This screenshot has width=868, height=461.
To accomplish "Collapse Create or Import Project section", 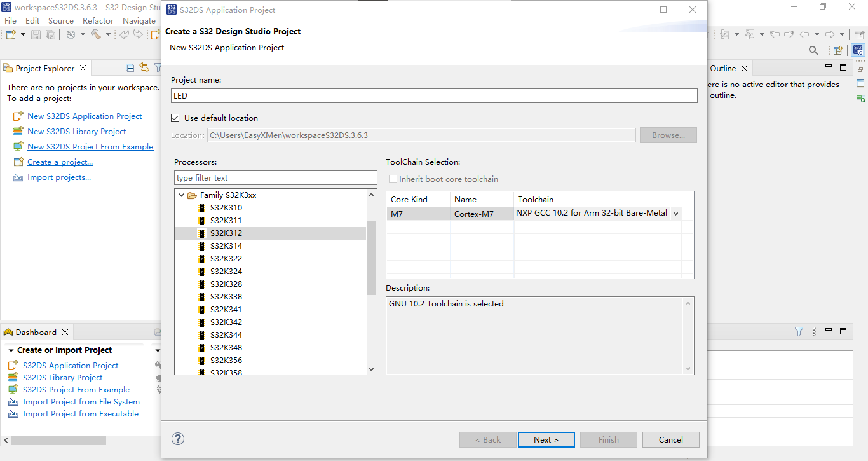I will pos(11,350).
